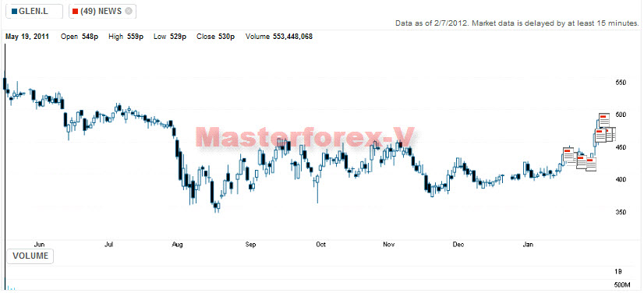This screenshot has width=644, height=293.
Task: Click the VOLUME panel button
Action: (x=30, y=256)
